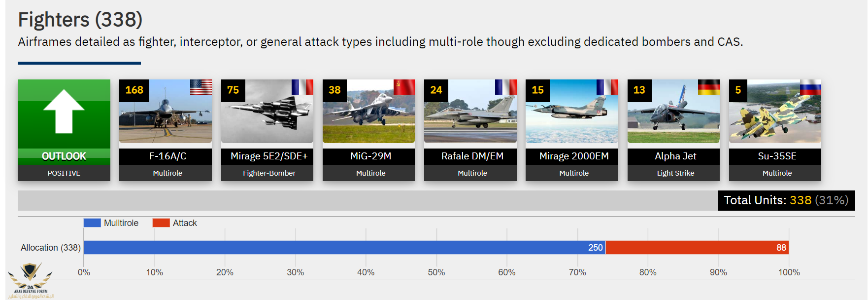Toggle the red Attack legend swatch

[x=161, y=223]
